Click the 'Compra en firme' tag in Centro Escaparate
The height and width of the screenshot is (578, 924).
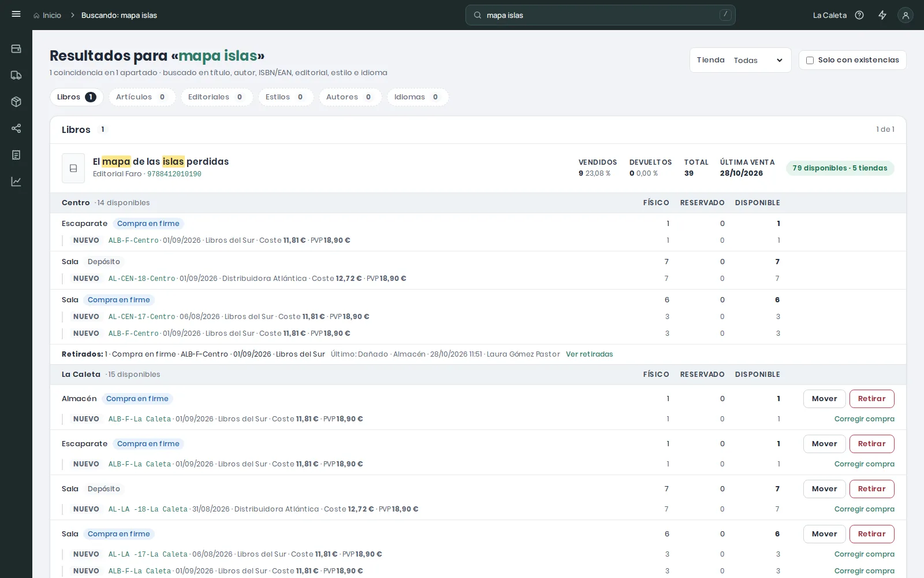point(148,224)
